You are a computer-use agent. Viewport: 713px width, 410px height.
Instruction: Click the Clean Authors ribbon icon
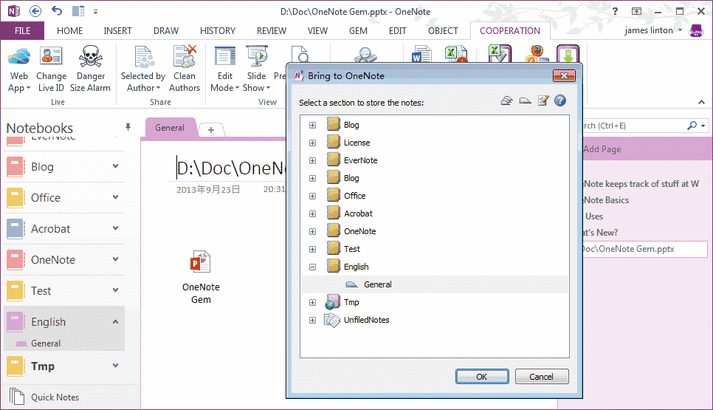(184, 56)
